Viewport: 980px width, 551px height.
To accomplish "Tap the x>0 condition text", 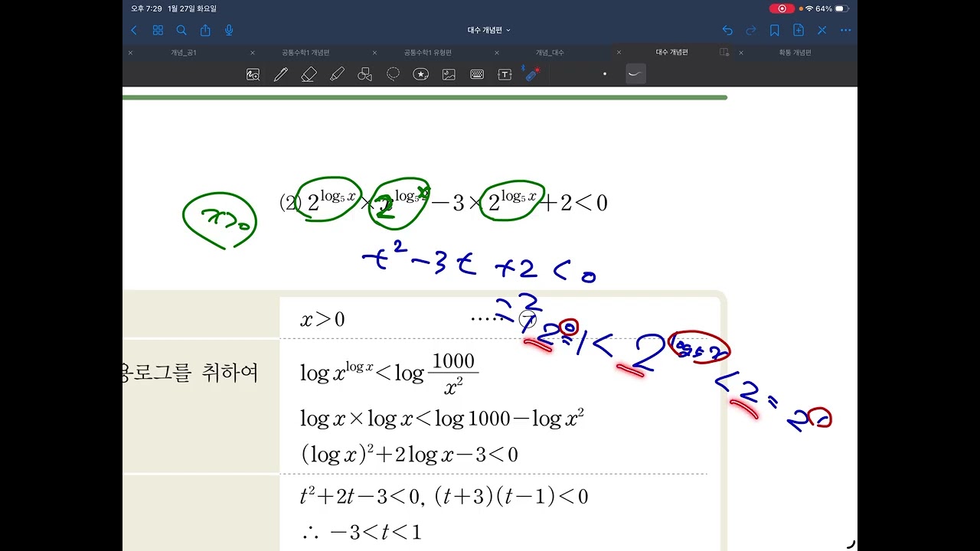I will pyautogui.click(x=322, y=319).
